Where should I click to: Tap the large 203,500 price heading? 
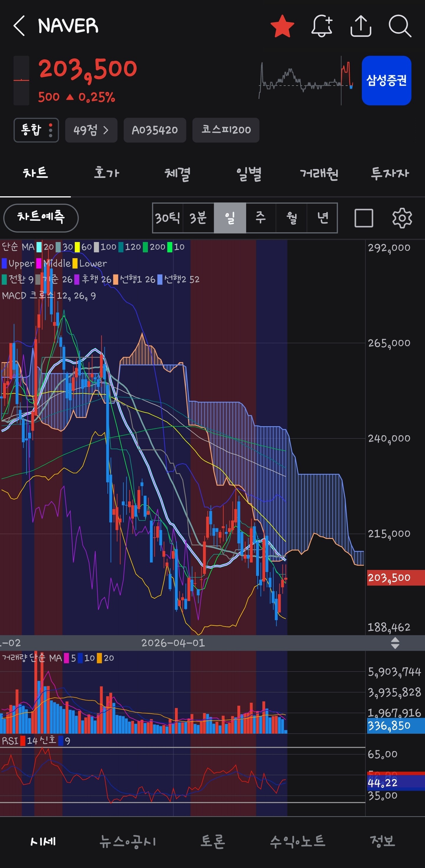[88, 70]
